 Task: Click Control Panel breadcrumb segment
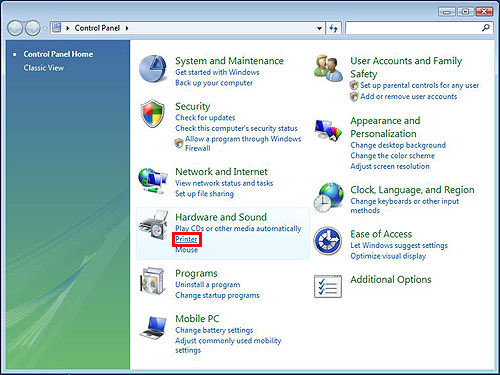[97, 28]
